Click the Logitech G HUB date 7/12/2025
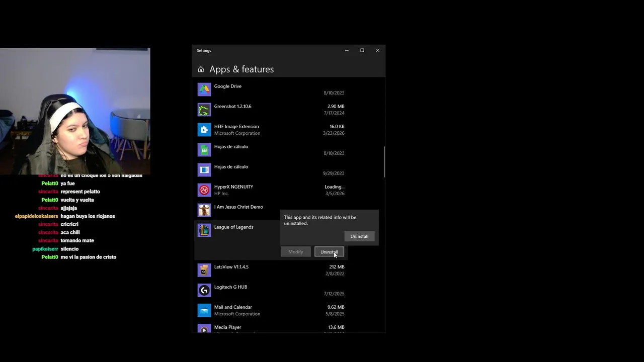Viewport: 644px width, 362px height. (x=334, y=294)
